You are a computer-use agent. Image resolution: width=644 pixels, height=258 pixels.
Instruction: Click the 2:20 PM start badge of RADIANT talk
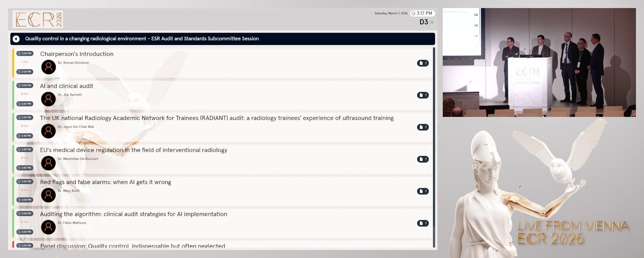click(x=24, y=118)
